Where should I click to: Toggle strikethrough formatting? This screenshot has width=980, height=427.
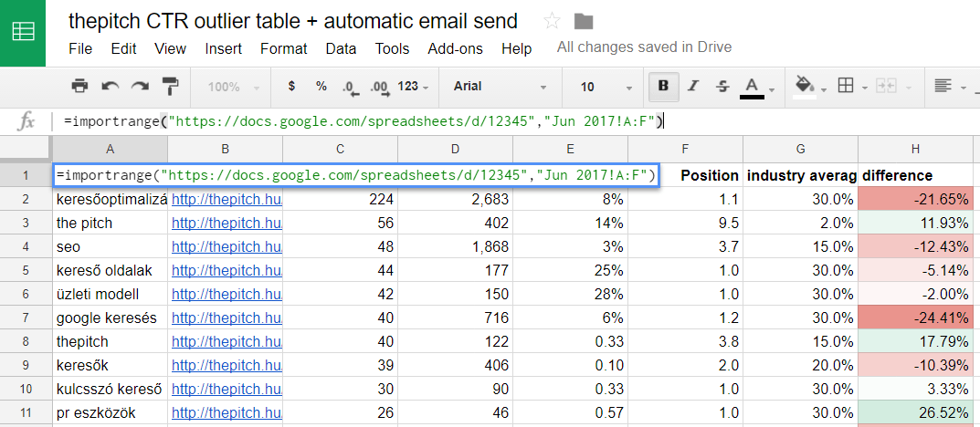coord(722,86)
